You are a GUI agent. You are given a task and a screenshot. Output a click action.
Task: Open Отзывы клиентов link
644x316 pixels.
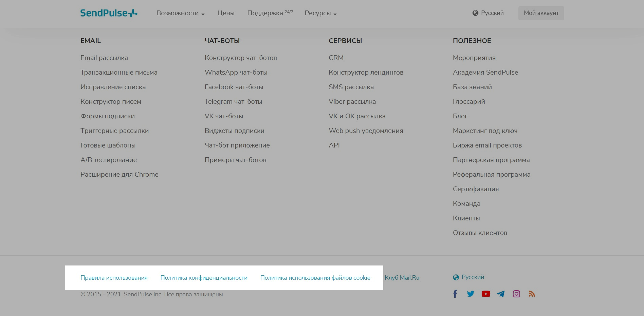pyautogui.click(x=480, y=233)
